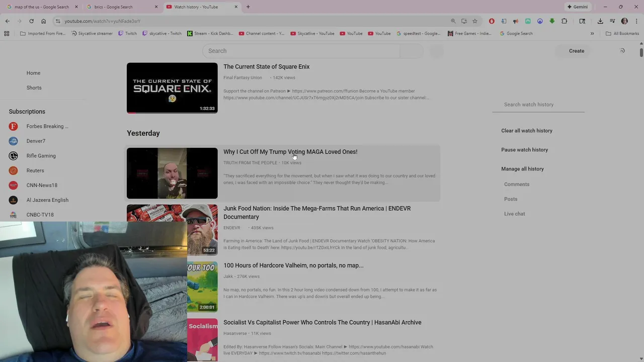This screenshot has height=362, width=644.
Task: Click the CNN-News18 channel avatar
Action: tap(14, 185)
